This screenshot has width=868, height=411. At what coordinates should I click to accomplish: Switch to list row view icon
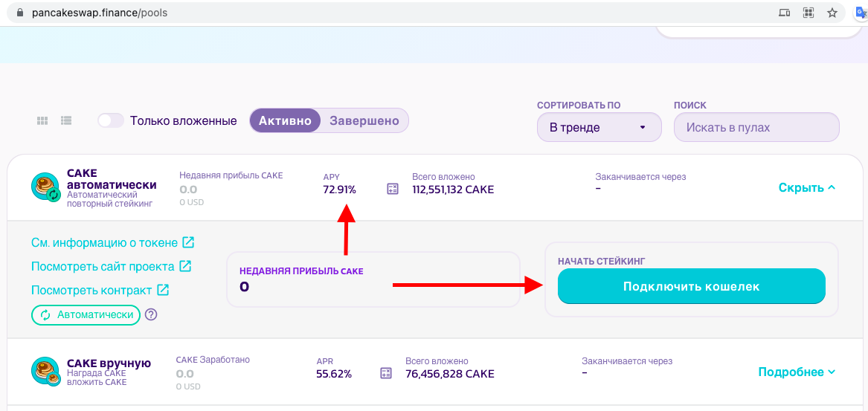click(66, 120)
